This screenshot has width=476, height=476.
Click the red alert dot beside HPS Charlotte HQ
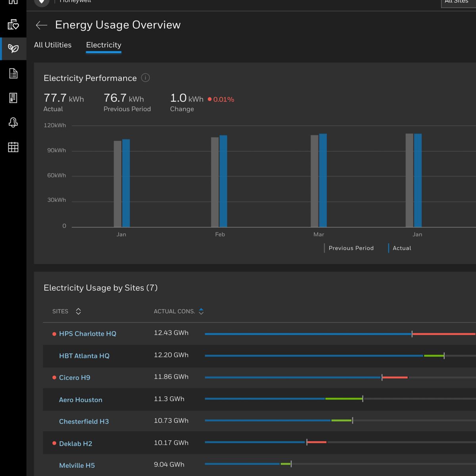pos(54,334)
